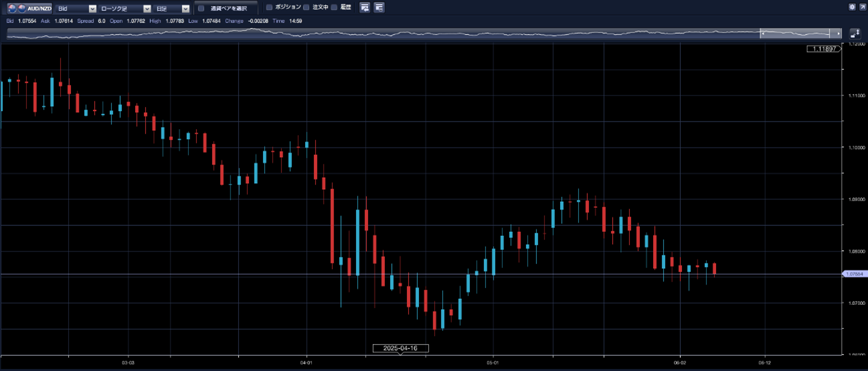
Task: Toggle the 注文中 checkbox
Action: pos(307,7)
